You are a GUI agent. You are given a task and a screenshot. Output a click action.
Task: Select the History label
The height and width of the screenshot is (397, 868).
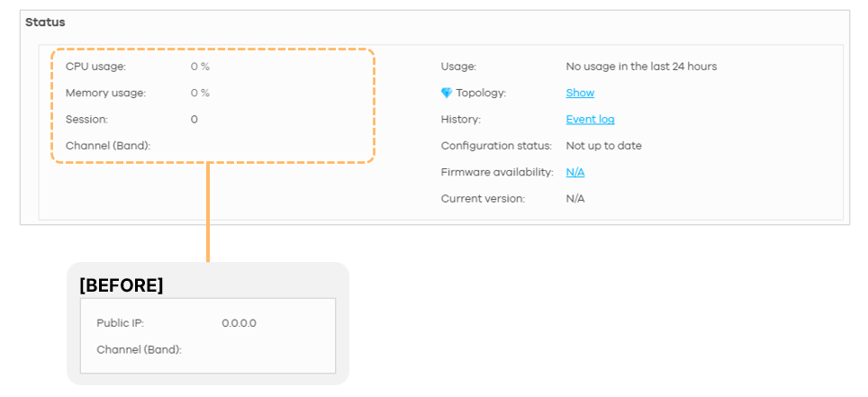pyautogui.click(x=461, y=120)
